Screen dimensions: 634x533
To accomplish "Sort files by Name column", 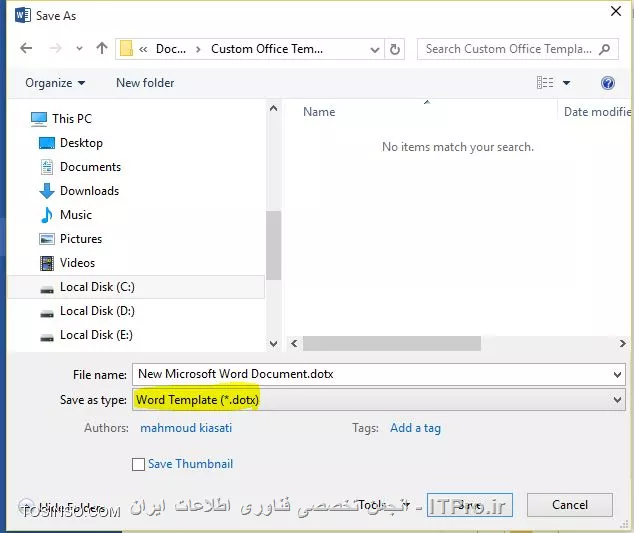I will pyautogui.click(x=319, y=112).
